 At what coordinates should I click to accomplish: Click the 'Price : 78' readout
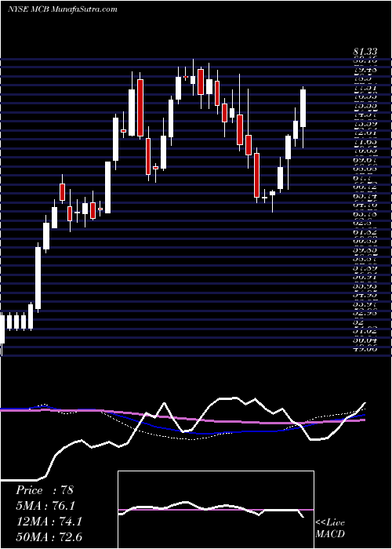tap(45, 490)
